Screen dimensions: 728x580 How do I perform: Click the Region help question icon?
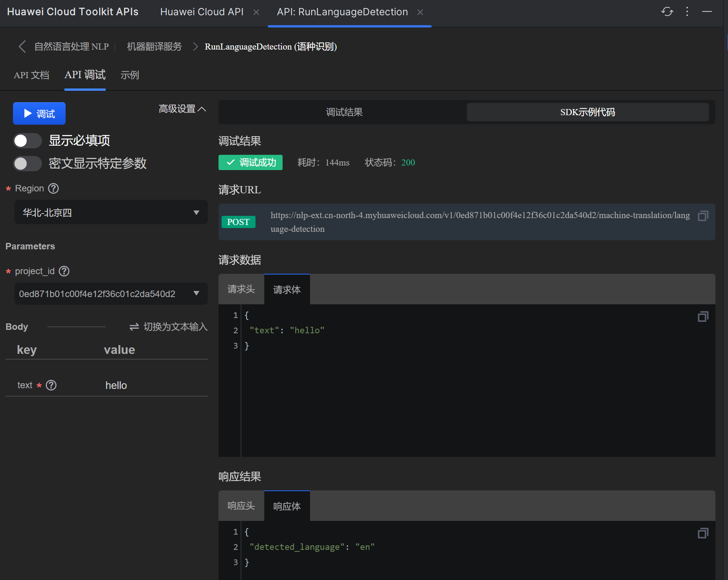tap(53, 188)
